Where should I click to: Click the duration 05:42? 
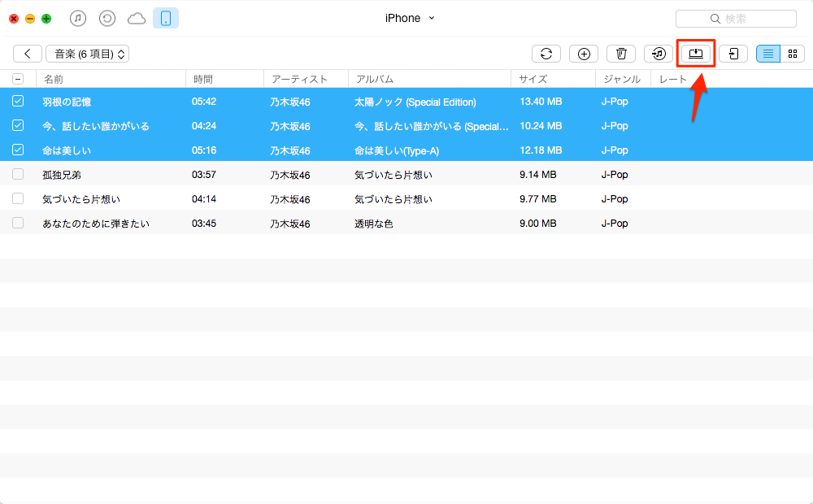click(204, 102)
